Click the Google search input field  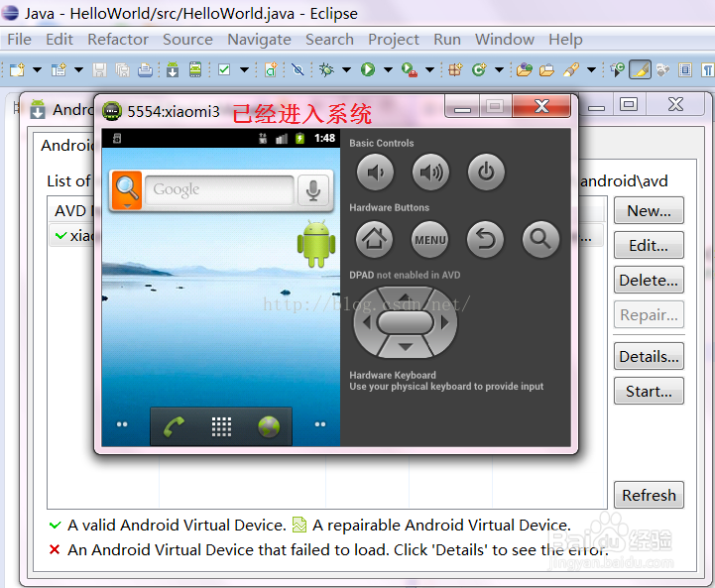click(x=219, y=189)
